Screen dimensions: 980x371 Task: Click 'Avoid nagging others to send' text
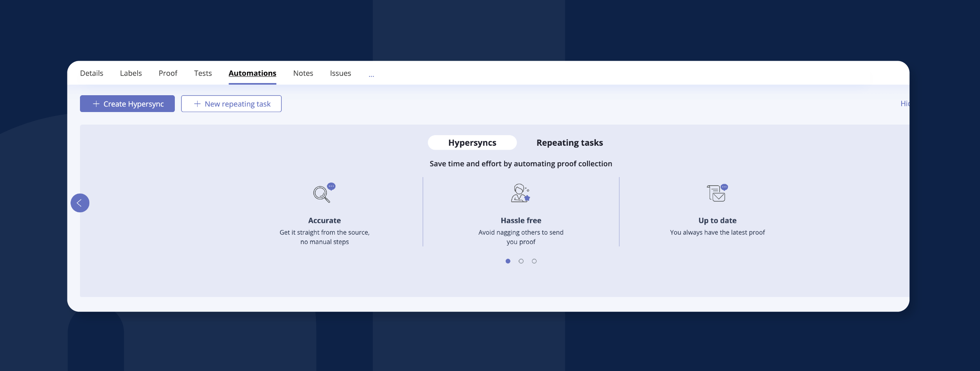click(521, 232)
